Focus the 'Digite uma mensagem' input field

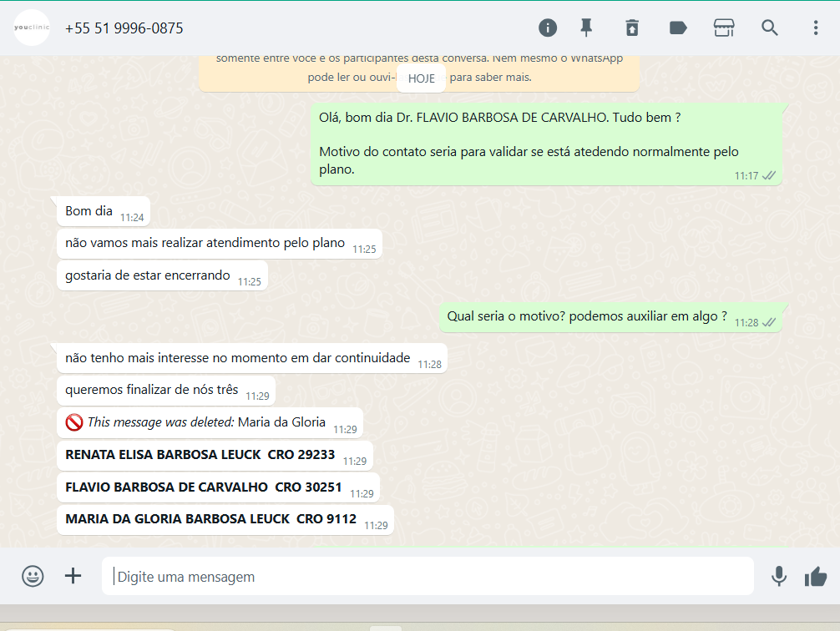[428, 577]
